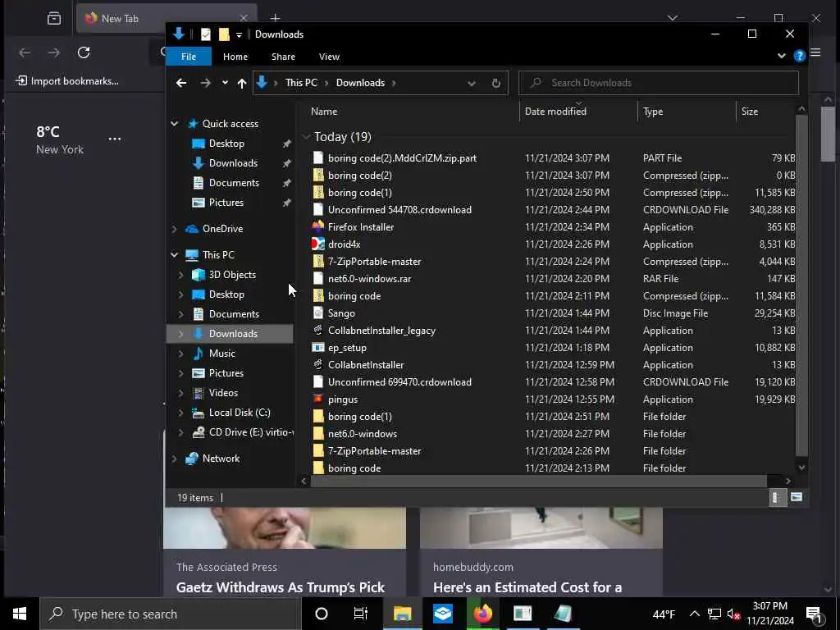Open Task View on the taskbar
The height and width of the screenshot is (630, 840).
click(x=361, y=614)
